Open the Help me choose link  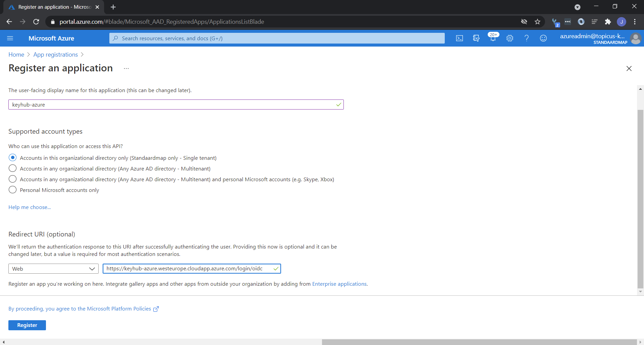point(30,207)
